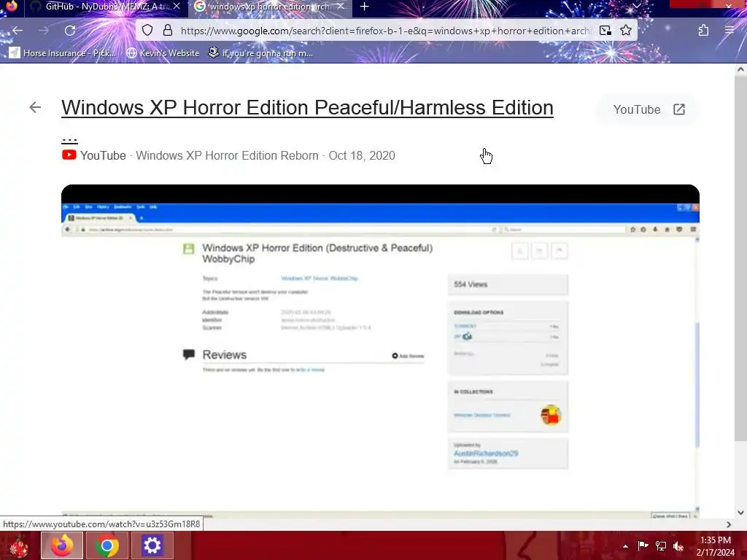
Task: Bookmark this page with the star icon
Action: point(626,31)
